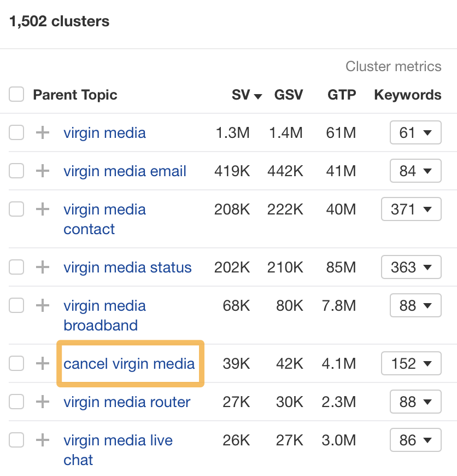Click the plus icon for virgin media contact
Viewport: 457px width, 476px height.
point(42,209)
